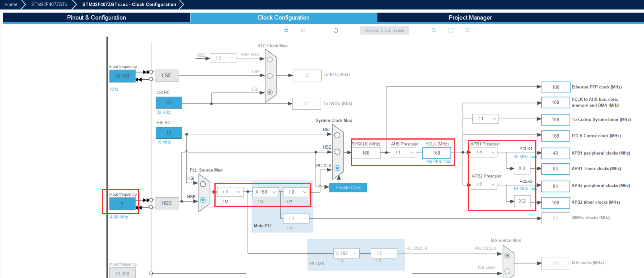Screen dimensions: 644x278
Task: Select PLLCLK in System Clock Mux
Action: (x=337, y=168)
